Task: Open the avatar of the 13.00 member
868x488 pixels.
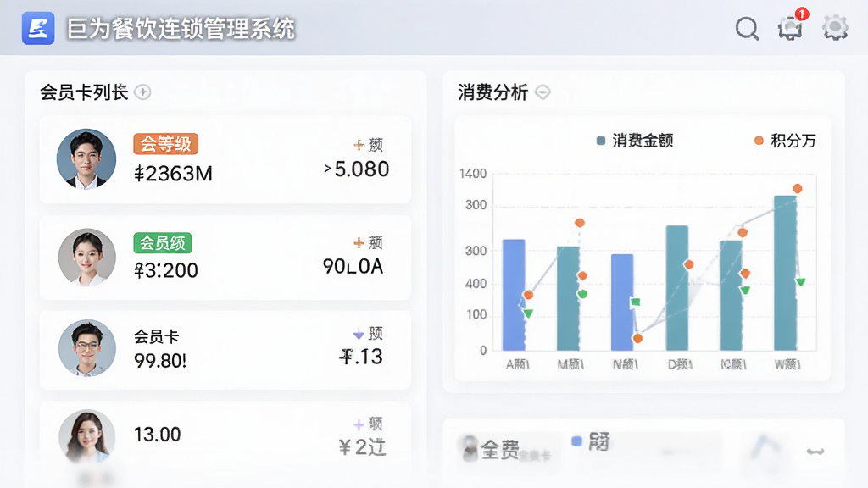Action: 87,437
